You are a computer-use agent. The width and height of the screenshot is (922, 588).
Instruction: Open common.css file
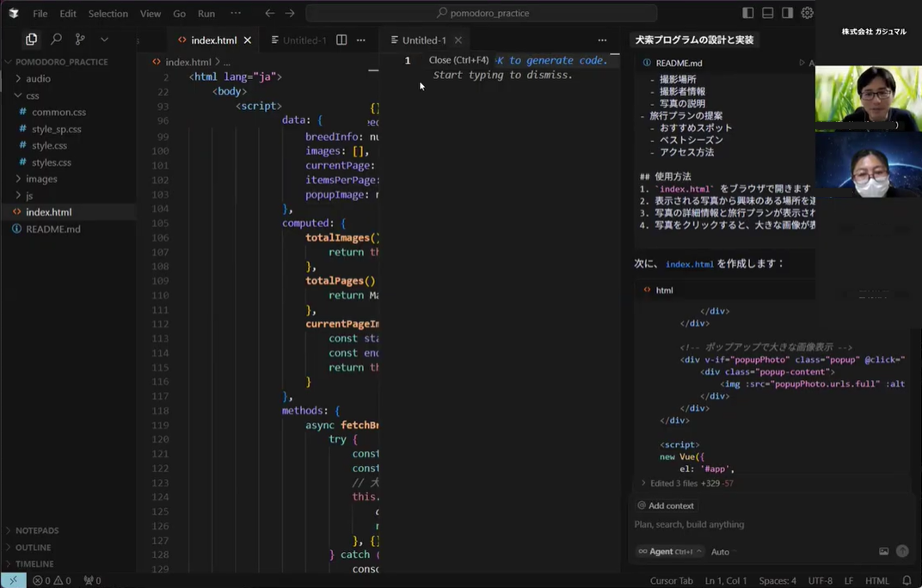click(x=58, y=112)
